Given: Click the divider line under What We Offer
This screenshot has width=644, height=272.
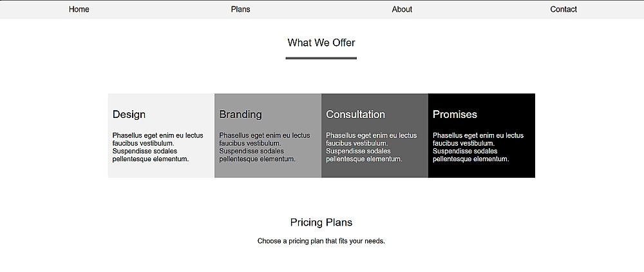Looking at the screenshot, I should pos(321,58).
